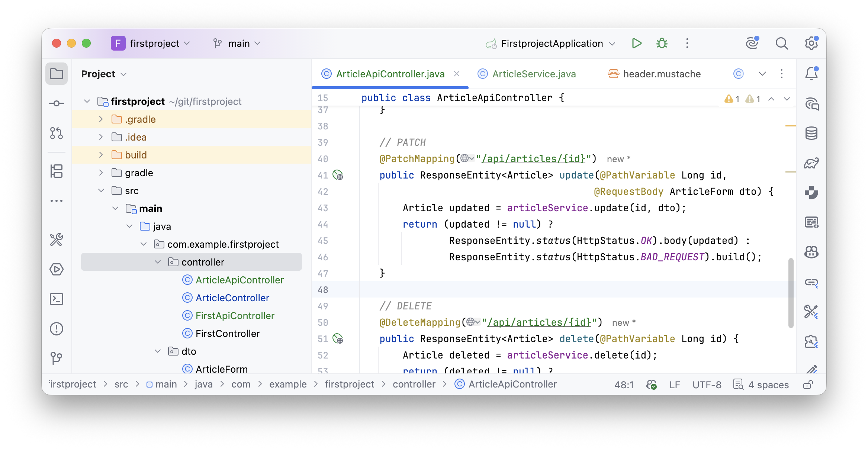
Task: Open ArticleForm in project tree
Action: tap(222, 369)
